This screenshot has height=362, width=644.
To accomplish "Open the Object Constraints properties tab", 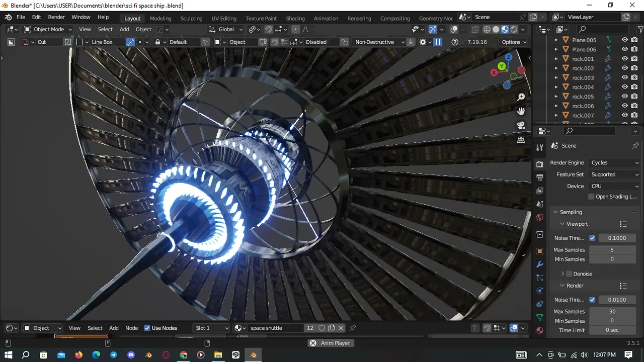I will coord(540,304).
